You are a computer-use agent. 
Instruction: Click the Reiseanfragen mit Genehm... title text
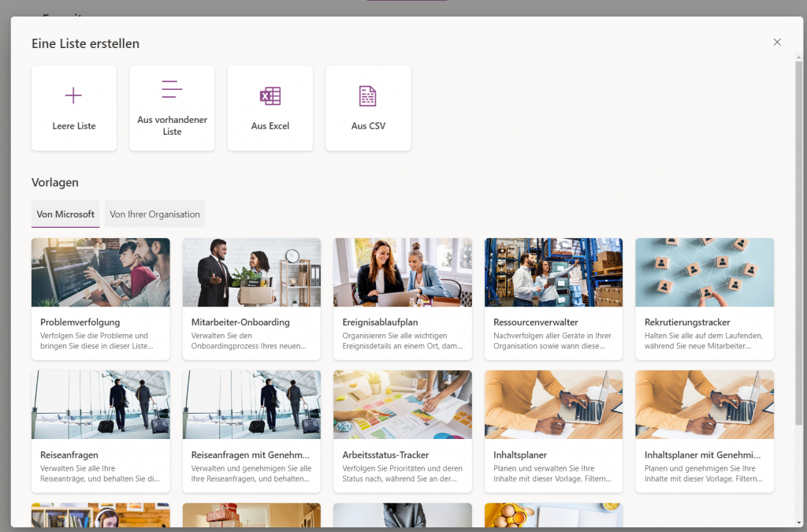[250, 455]
